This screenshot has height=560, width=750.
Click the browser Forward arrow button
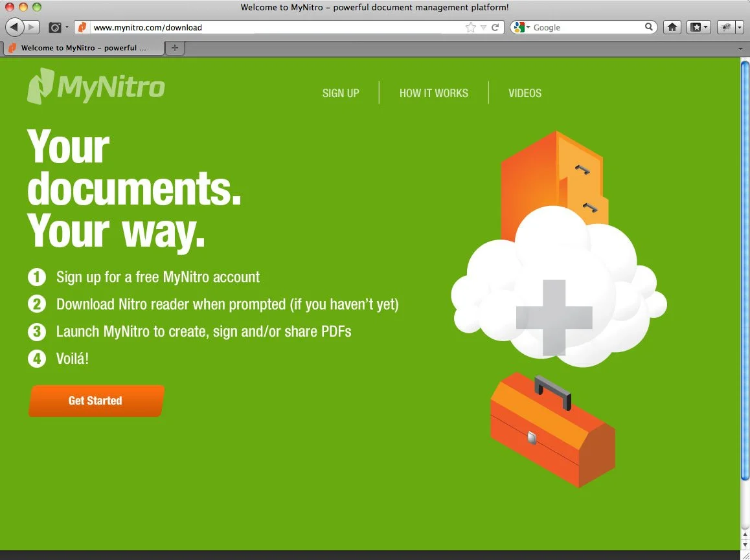pyautogui.click(x=32, y=27)
